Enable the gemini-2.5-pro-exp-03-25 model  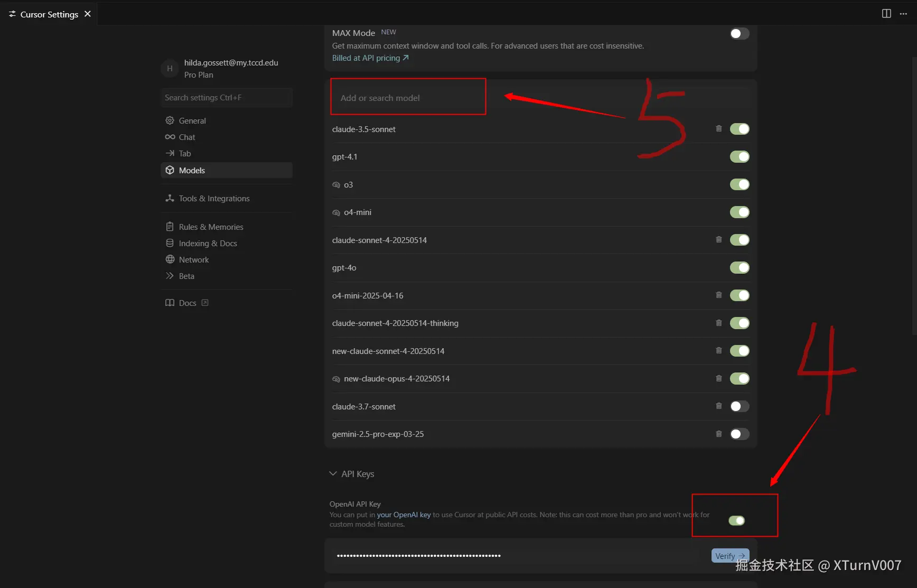tap(740, 434)
